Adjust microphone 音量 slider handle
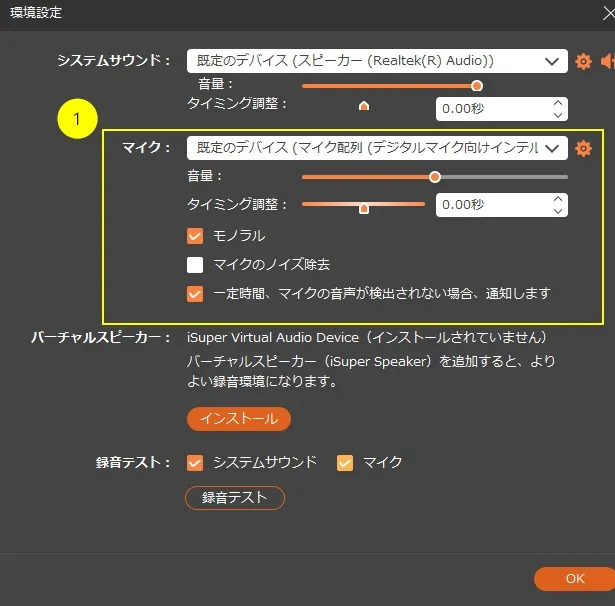The image size is (615, 606). (435, 177)
